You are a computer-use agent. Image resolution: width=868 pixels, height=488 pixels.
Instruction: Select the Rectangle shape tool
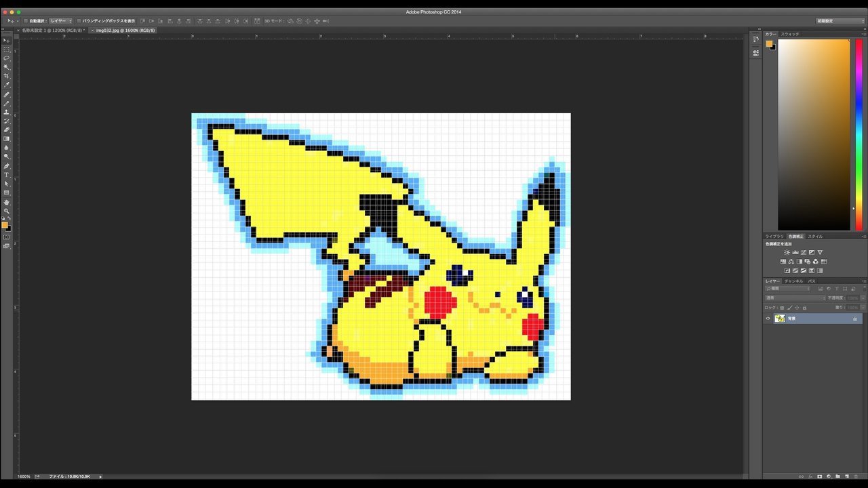(7, 192)
